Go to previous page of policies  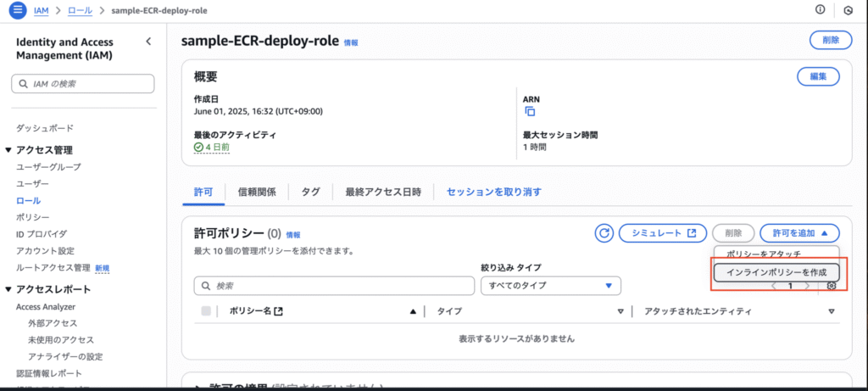tap(775, 286)
